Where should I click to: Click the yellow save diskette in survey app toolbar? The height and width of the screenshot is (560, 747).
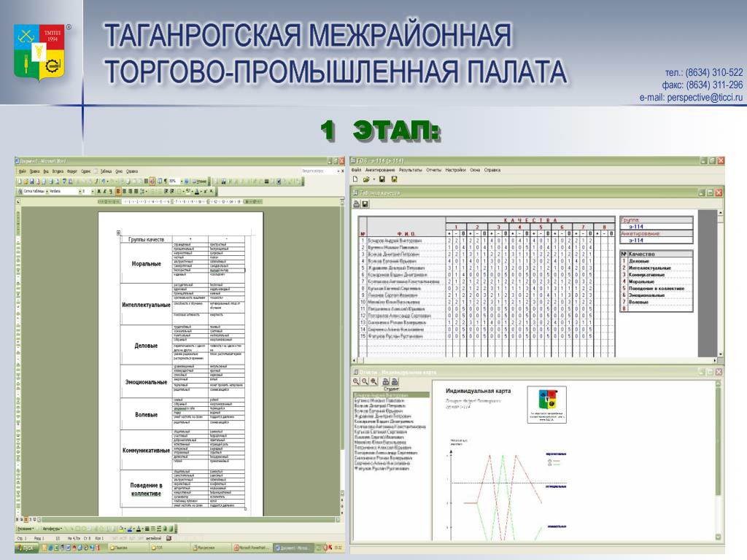394,179
